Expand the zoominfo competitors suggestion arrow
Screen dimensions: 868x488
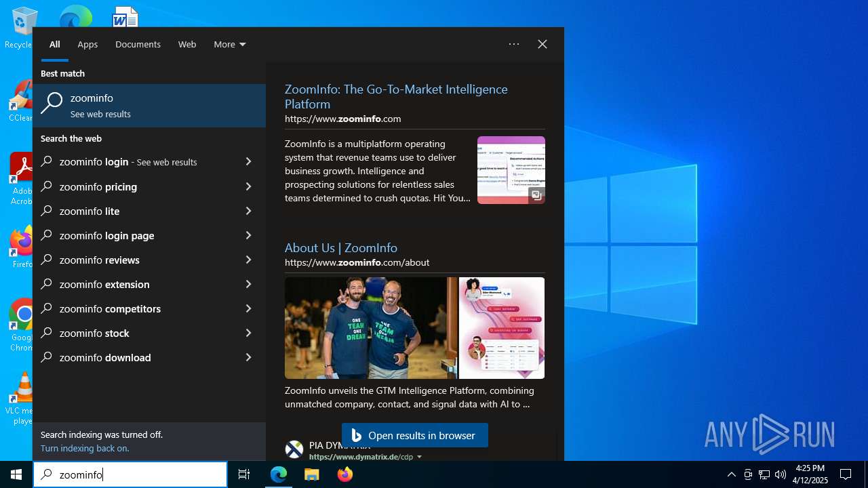tap(248, 308)
